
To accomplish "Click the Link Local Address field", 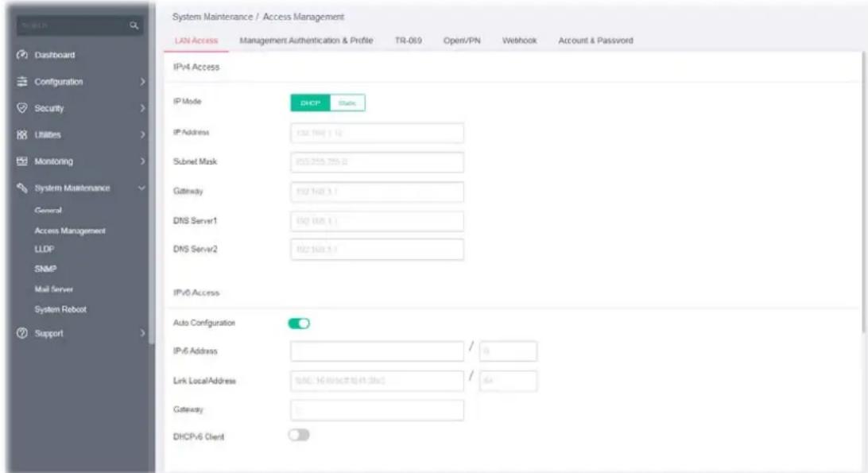I will [x=377, y=381].
